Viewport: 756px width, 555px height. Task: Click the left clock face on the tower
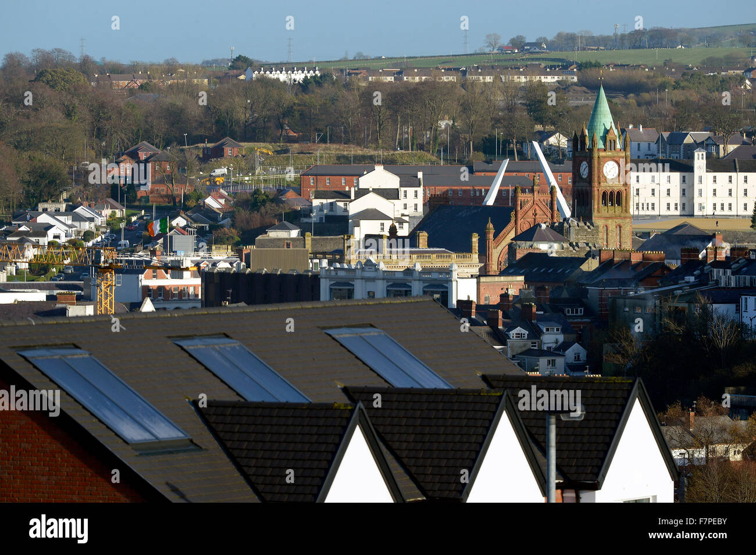click(x=584, y=169)
